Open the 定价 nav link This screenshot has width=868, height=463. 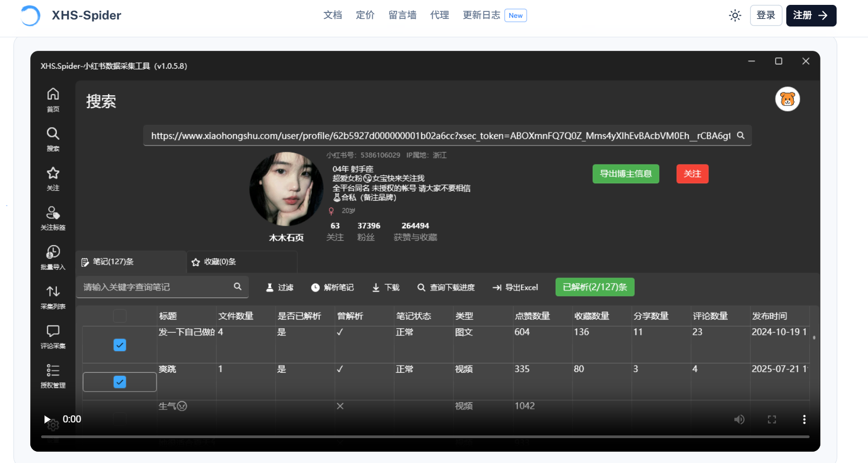pos(365,15)
